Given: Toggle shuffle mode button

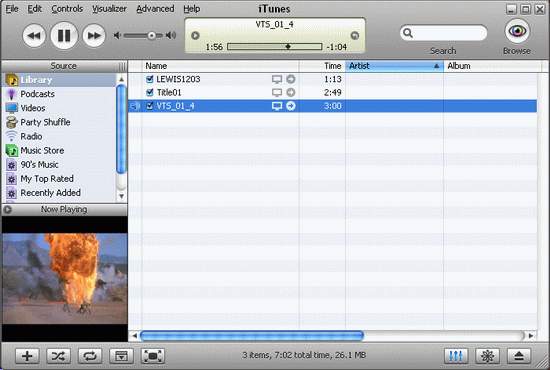Looking at the screenshot, I should point(59,356).
